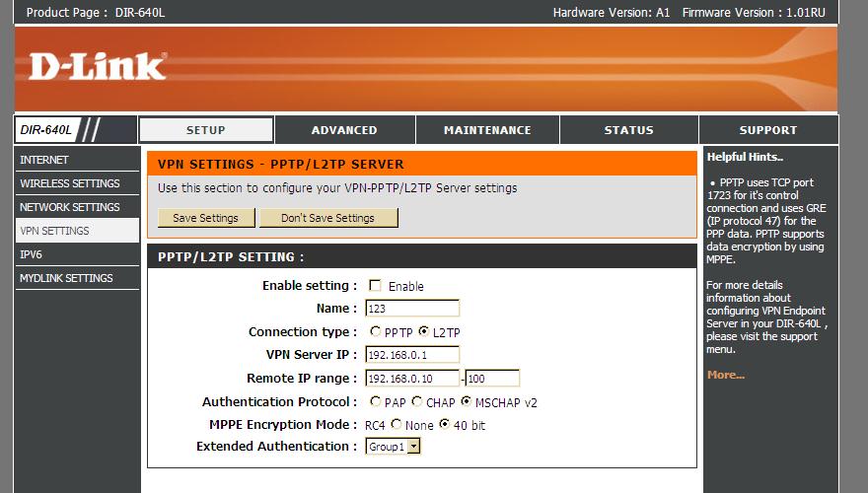The height and width of the screenshot is (493, 868).
Task: Click the DIR-640L model label
Action: tap(46, 130)
